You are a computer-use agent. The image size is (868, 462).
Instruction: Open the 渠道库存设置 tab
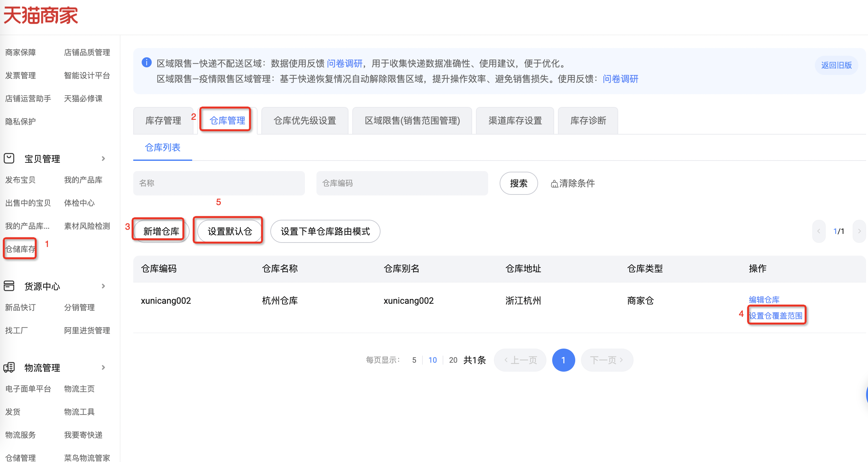pos(515,121)
